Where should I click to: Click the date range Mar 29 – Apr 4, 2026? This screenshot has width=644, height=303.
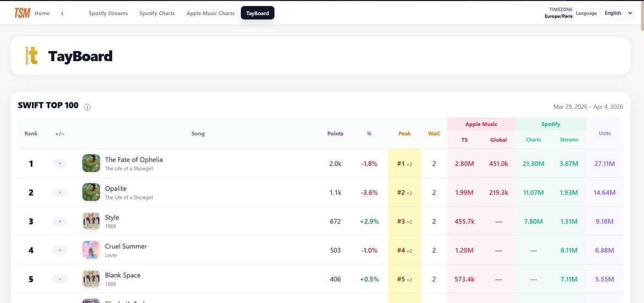(588, 107)
